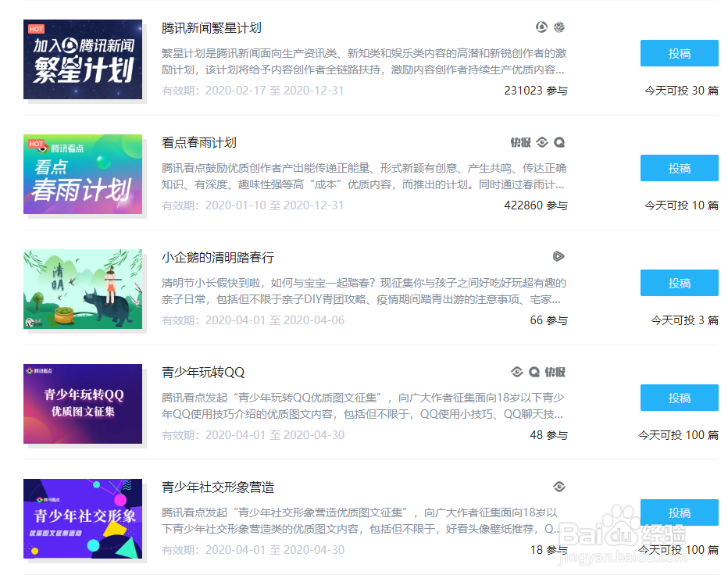Click Tencent Video icon on 小企鹅的清明踏春行 row

558,256
